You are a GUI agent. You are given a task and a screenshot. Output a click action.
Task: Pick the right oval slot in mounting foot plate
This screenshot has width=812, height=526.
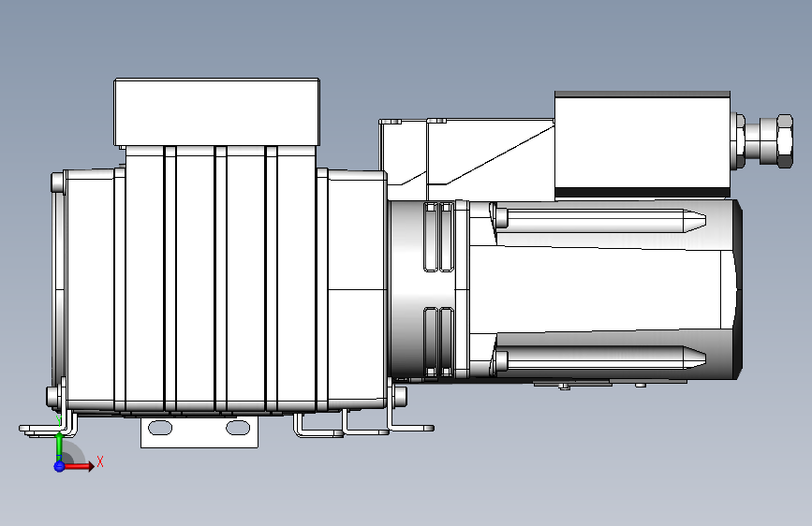click(x=238, y=428)
